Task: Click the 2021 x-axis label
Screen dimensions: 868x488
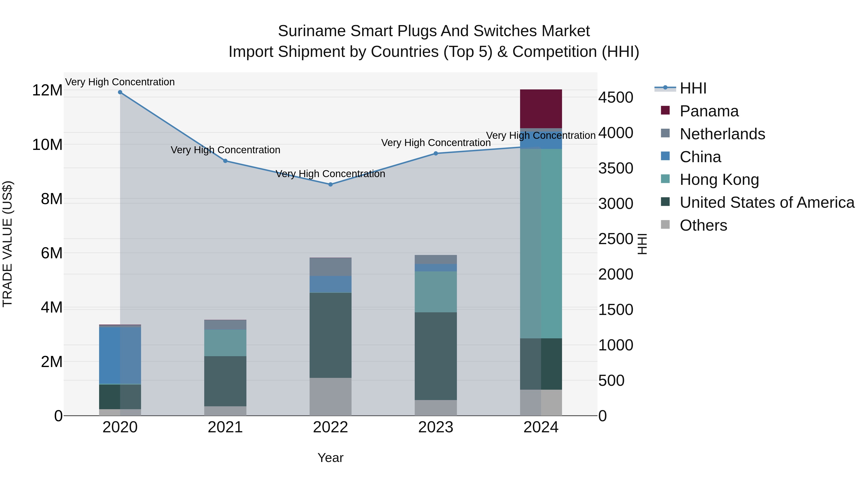Action: (225, 427)
